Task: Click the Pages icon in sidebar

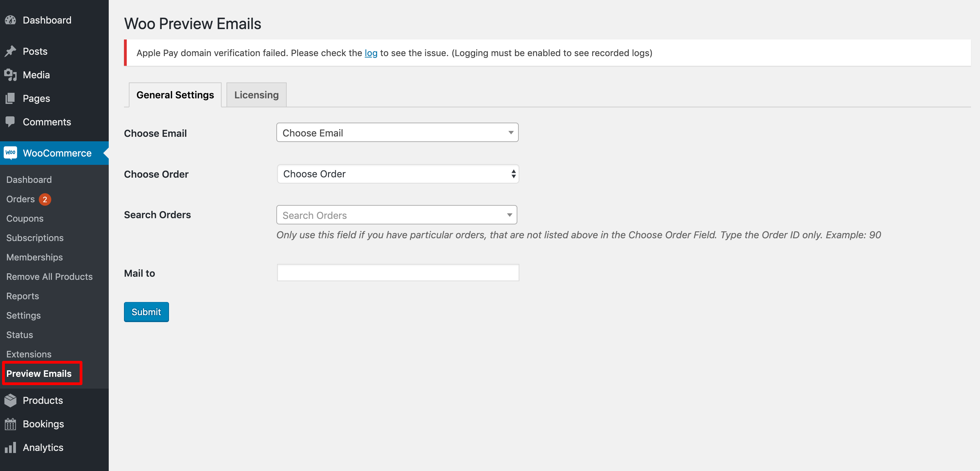Action: [11, 99]
